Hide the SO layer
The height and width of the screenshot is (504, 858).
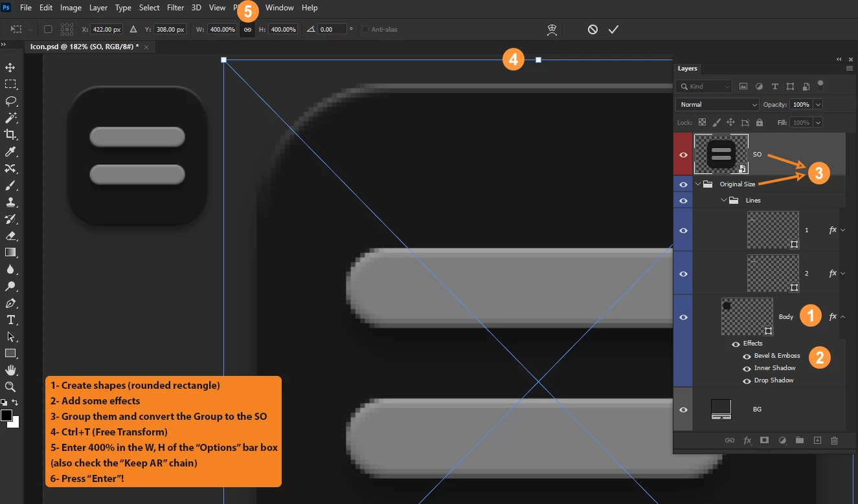683,155
